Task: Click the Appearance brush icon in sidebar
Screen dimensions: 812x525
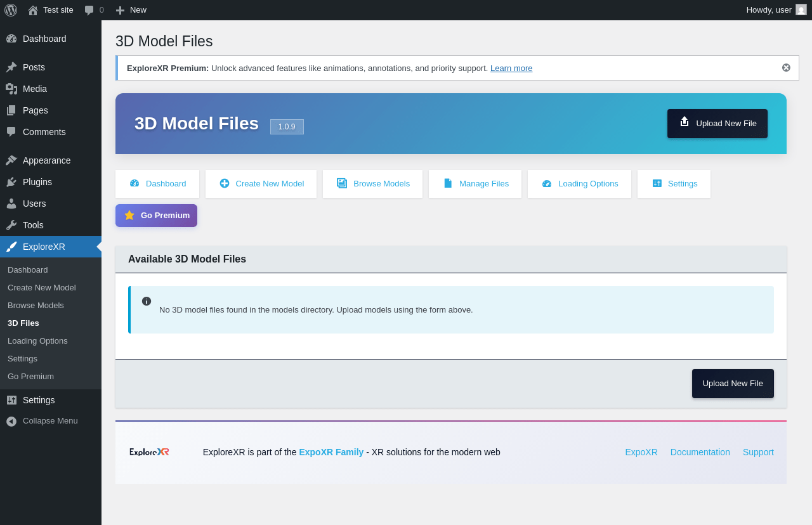Action: click(11, 160)
